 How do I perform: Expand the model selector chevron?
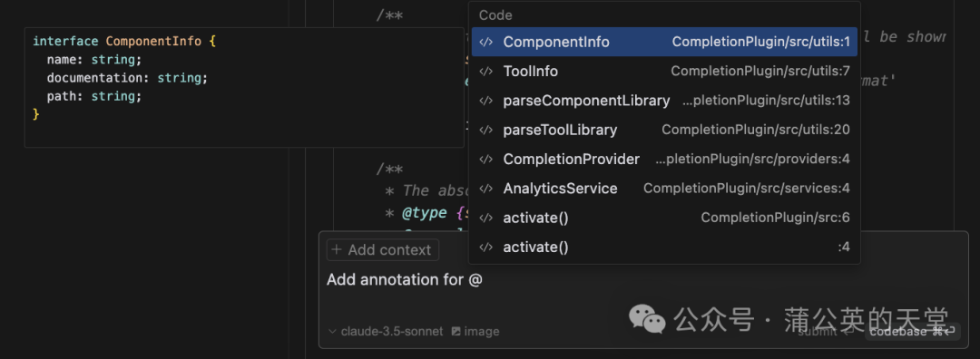point(332,332)
